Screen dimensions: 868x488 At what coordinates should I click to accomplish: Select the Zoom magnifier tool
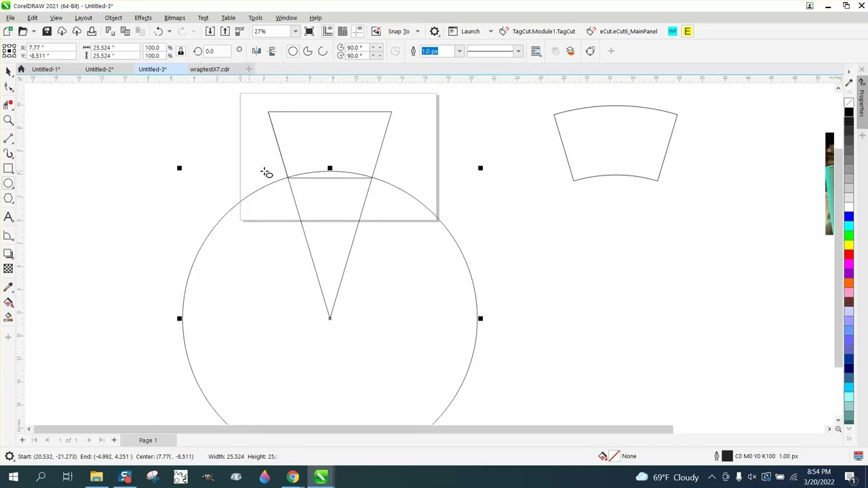pos(8,120)
